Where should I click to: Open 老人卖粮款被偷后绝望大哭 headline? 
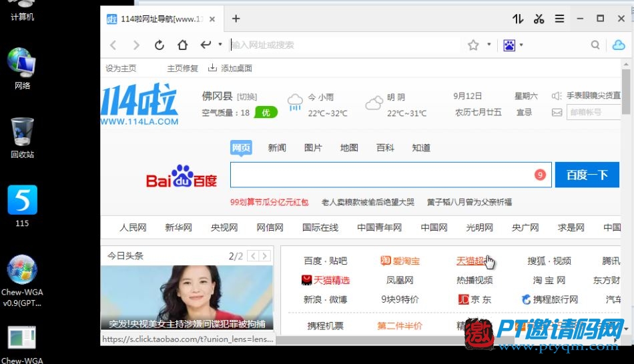point(368,203)
